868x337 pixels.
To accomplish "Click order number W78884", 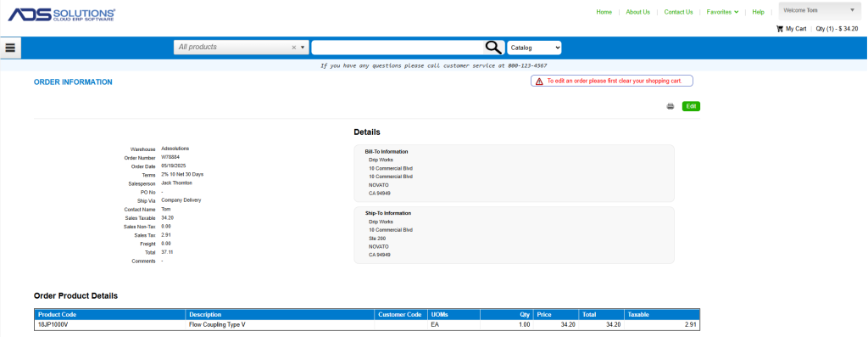I will click(170, 157).
